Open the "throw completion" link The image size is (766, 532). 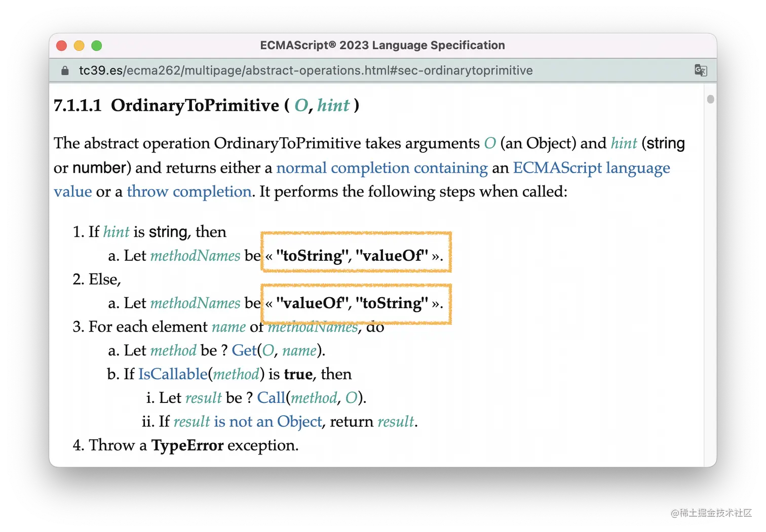pyautogui.click(x=189, y=191)
